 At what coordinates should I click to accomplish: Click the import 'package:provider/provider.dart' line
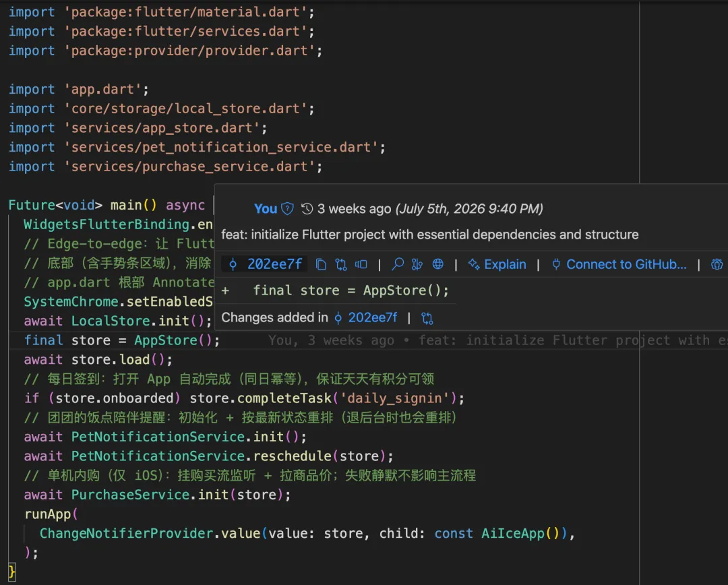point(165,51)
